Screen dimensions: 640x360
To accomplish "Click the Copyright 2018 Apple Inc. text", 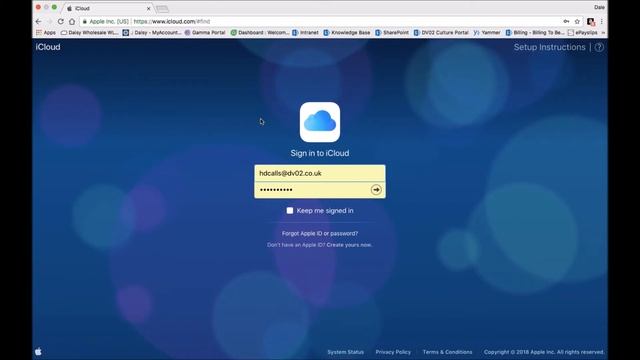I will point(544,352).
